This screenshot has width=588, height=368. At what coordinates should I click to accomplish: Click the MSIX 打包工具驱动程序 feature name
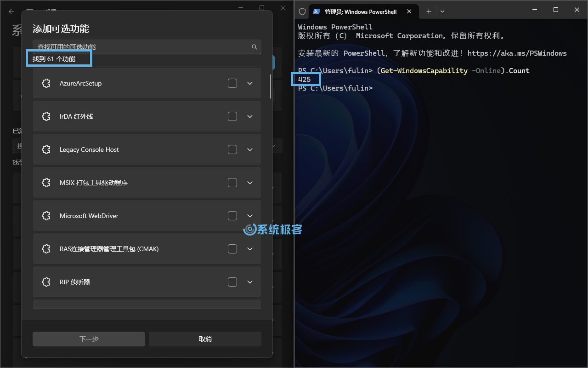[x=94, y=183]
